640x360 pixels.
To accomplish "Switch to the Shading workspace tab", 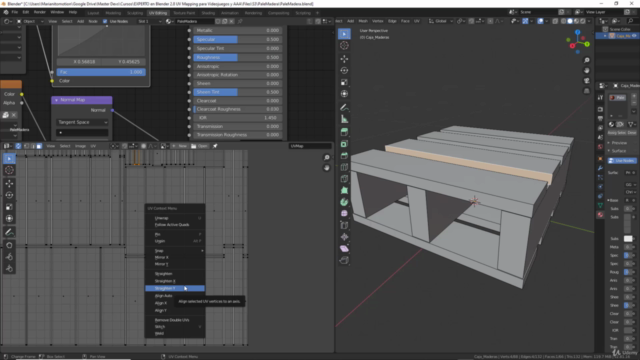I will pyautogui.click(x=208, y=13).
